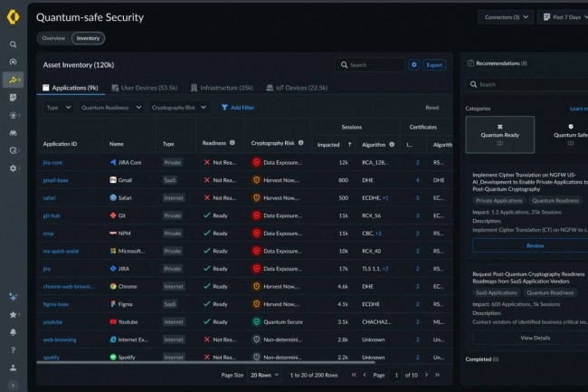588x392 pixels.
Task: Click the info icon beside Cryptography Risk
Action: pyautogui.click(x=300, y=143)
